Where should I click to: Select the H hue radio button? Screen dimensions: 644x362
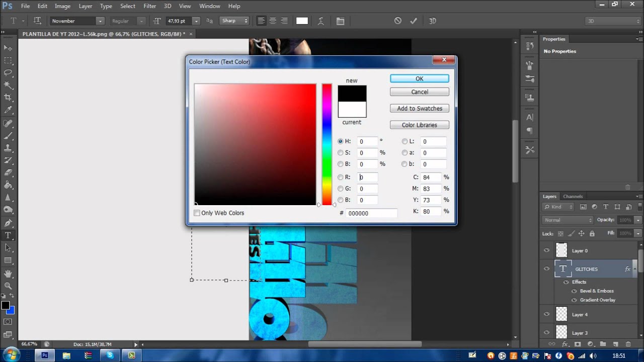[x=341, y=141]
